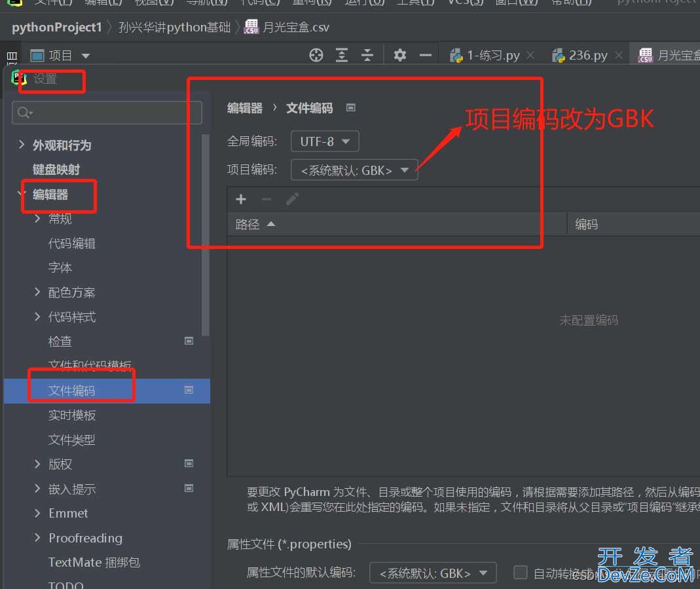Click pythonProject1 in the breadcrumb

57,28
